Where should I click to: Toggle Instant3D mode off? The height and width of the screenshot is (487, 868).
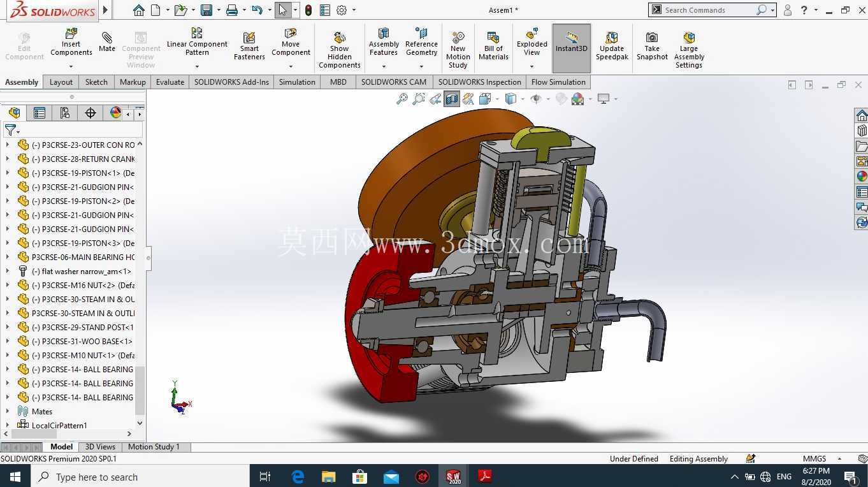[x=571, y=48]
